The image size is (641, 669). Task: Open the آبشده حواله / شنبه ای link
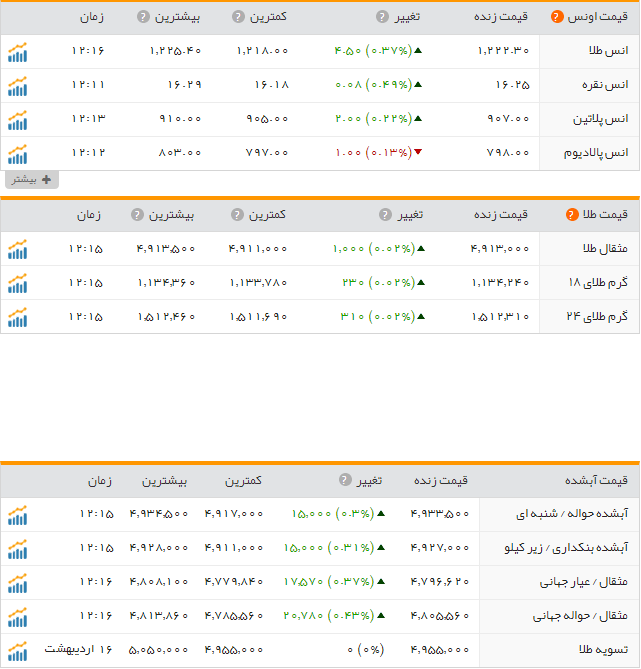(572, 514)
